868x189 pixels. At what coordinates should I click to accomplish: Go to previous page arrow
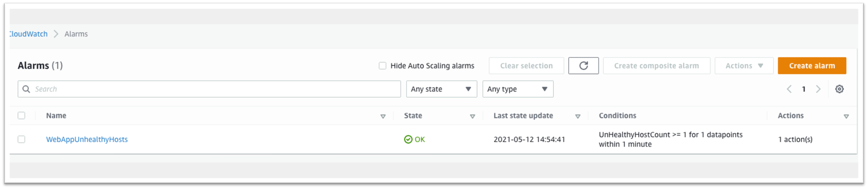789,89
